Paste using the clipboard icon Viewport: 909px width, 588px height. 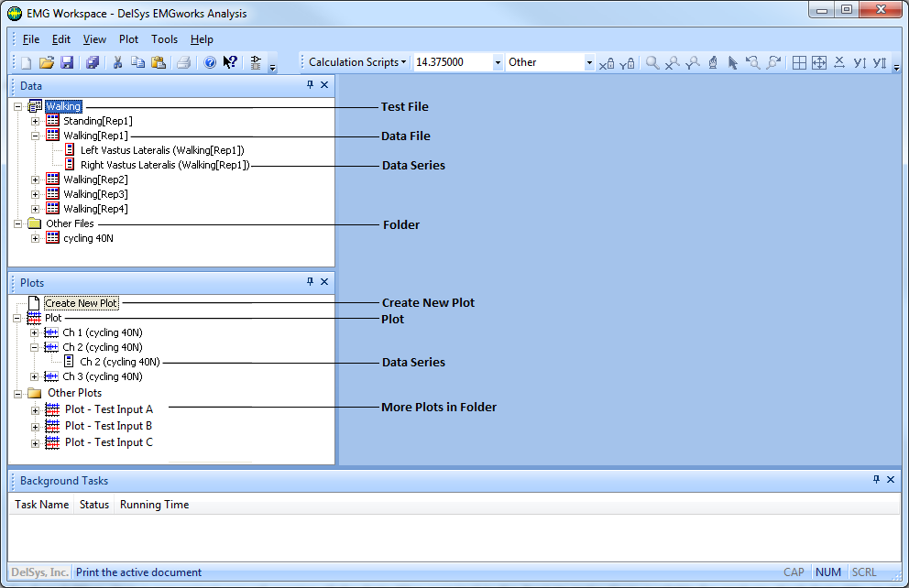tap(159, 62)
